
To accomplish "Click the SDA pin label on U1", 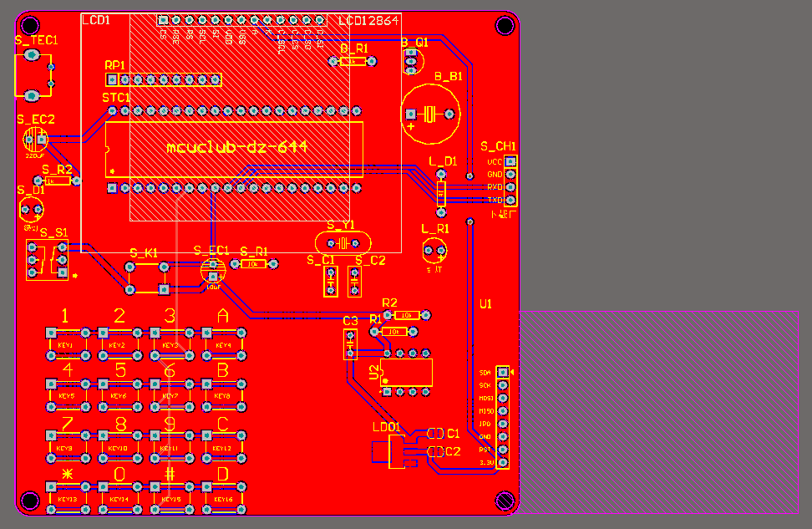I will click(x=485, y=373).
